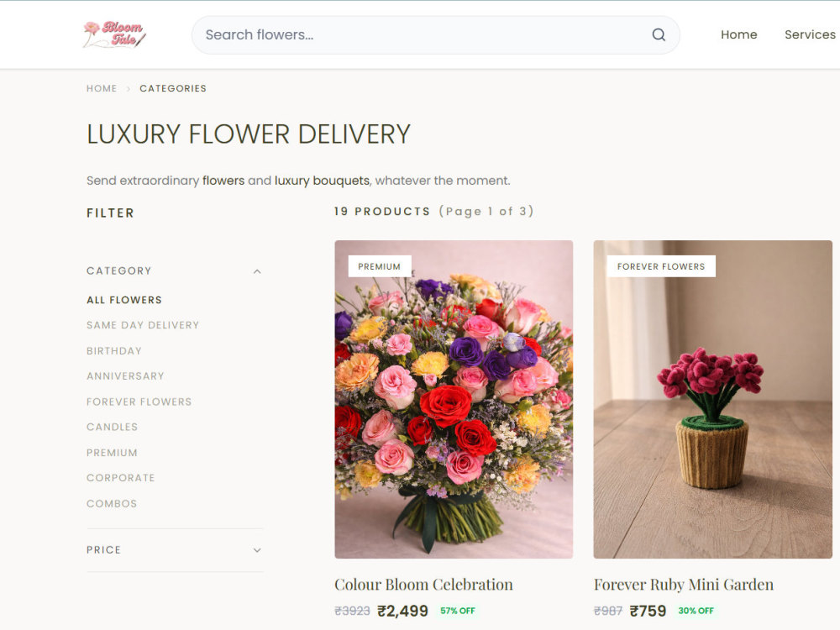This screenshot has width=840, height=630.
Task: Open Forever Ruby Mini Garden image
Action: pyautogui.click(x=712, y=399)
